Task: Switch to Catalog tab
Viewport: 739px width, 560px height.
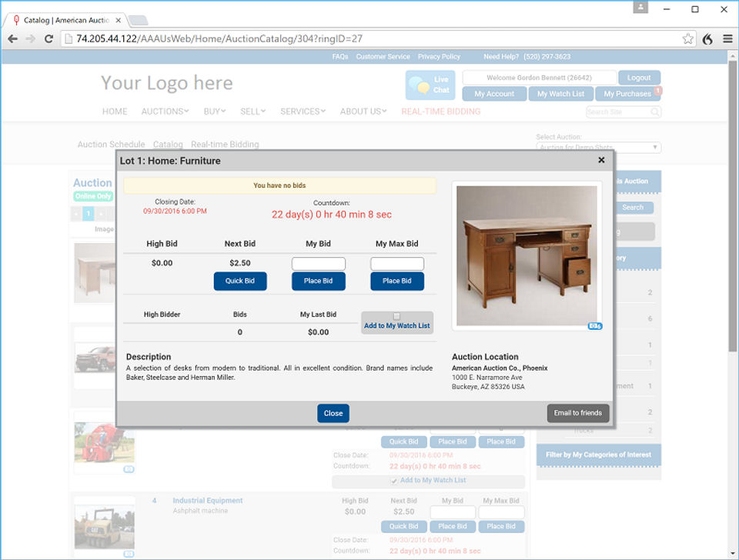Action: pyautogui.click(x=168, y=144)
